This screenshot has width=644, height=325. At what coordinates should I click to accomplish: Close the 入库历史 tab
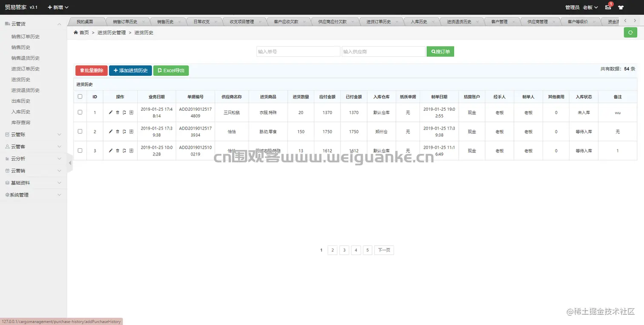(x=433, y=21)
